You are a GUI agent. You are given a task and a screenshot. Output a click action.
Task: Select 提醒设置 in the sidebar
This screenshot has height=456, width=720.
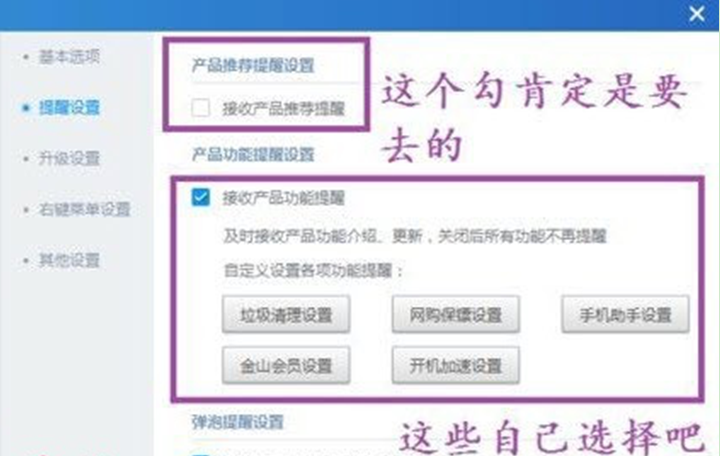69,108
